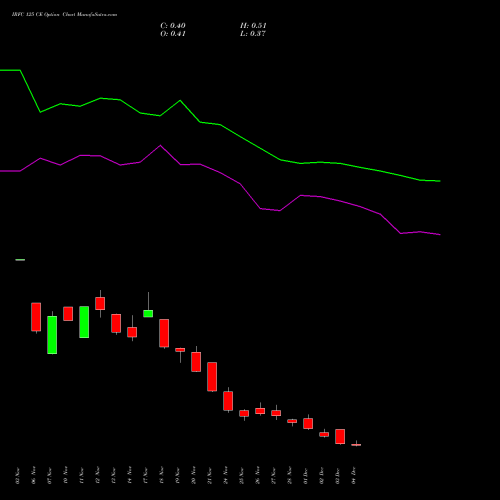Click the green candlestick above 11 Nov
The height and width of the screenshot is (500, 500).
click(84, 322)
